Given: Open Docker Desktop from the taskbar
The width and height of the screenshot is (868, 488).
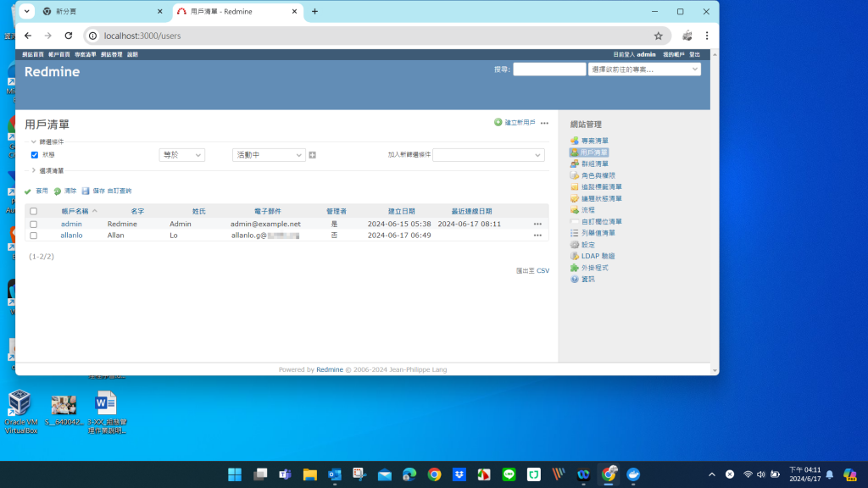Looking at the screenshot, I should click(633, 474).
